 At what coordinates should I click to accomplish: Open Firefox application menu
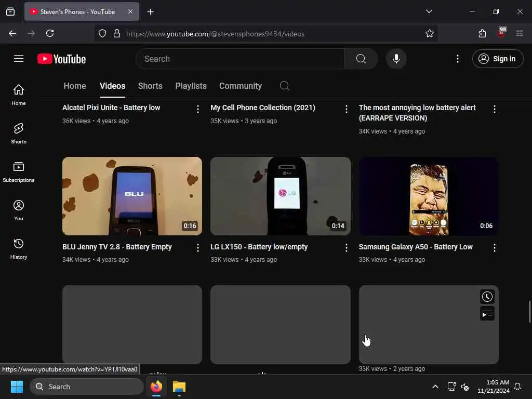click(x=519, y=33)
